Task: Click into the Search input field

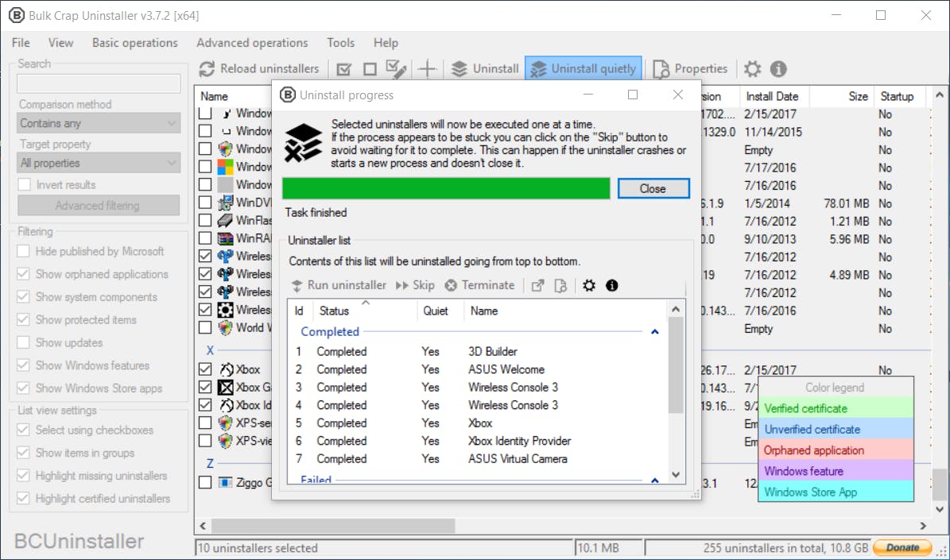Action: tap(99, 83)
